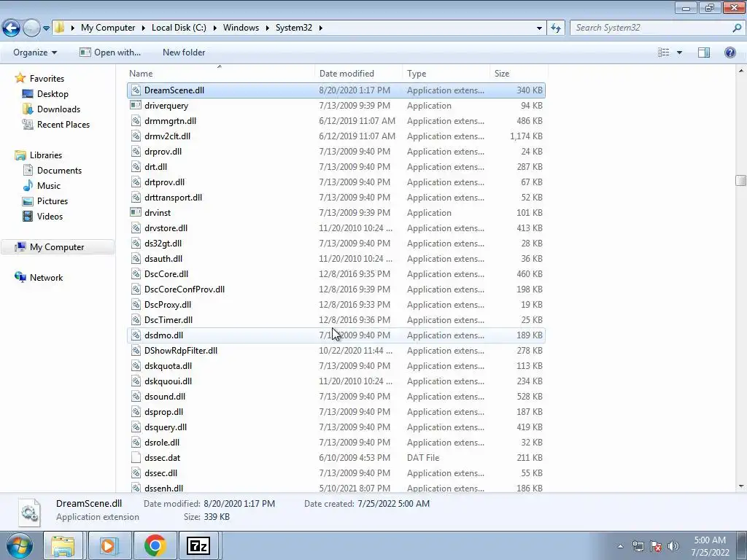Select file drmv2clt.dll

coord(167,136)
